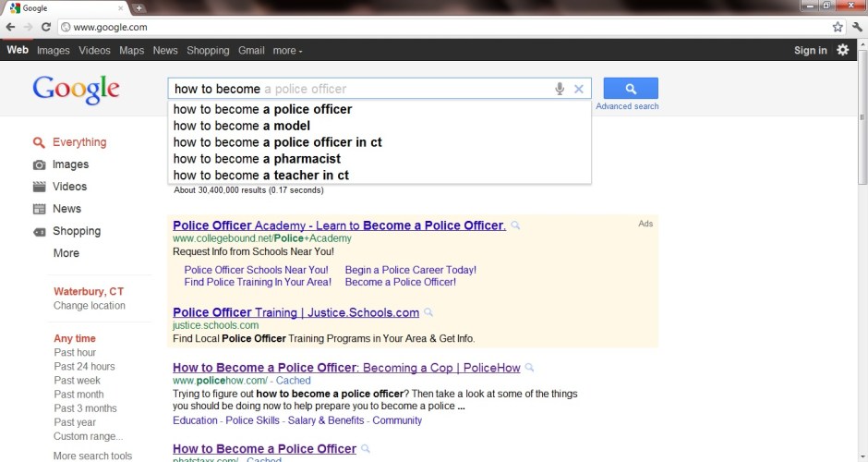Open Gmail from top navigation bar
This screenshot has height=462, width=868.
pyautogui.click(x=251, y=51)
